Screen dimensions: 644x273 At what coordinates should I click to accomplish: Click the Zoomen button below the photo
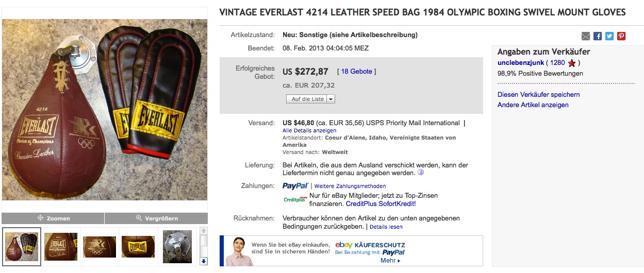pos(53,218)
